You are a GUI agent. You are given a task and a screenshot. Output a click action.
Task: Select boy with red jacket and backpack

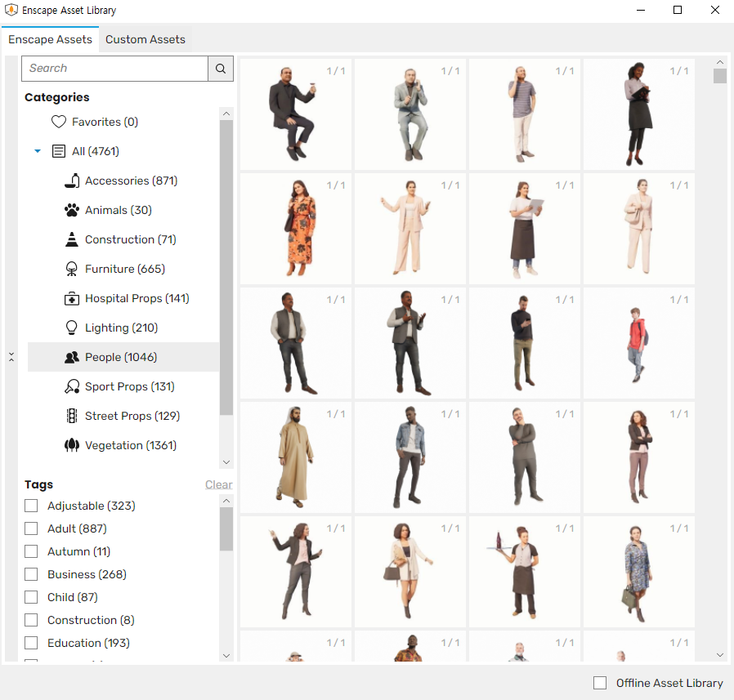coord(638,343)
